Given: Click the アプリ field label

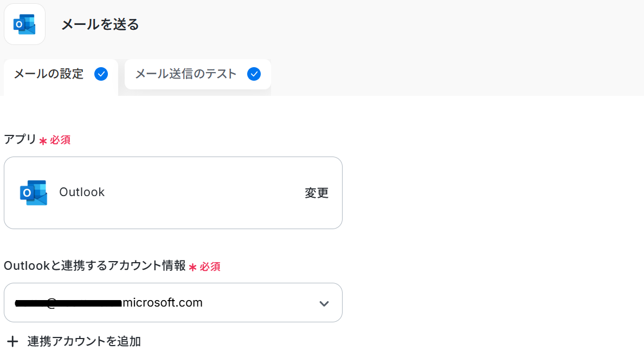Looking at the screenshot, I should click(20, 140).
